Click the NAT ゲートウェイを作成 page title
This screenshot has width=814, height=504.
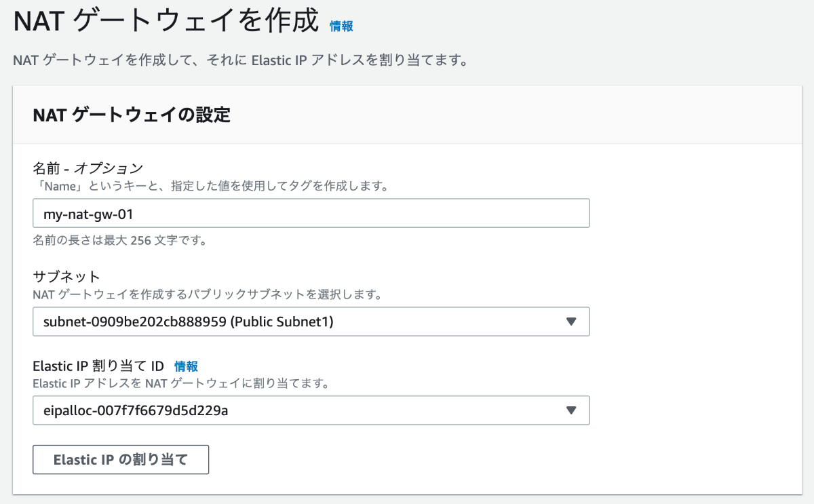(x=166, y=22)
